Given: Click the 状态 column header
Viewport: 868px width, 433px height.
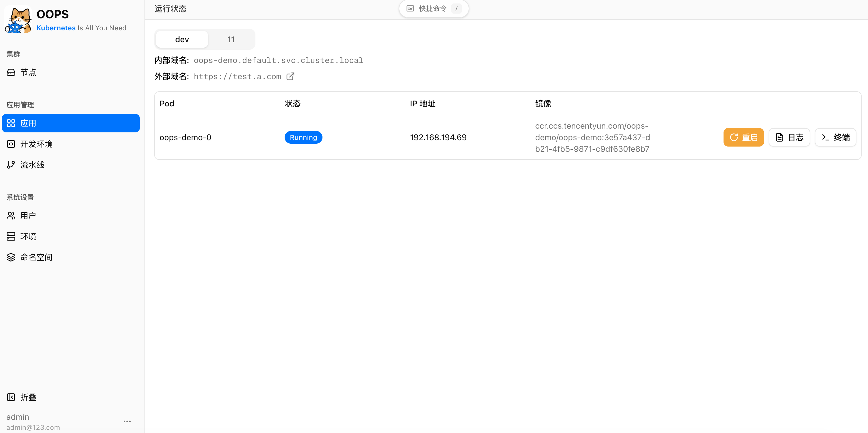Looking at the screenshot, I should (292, 104).
